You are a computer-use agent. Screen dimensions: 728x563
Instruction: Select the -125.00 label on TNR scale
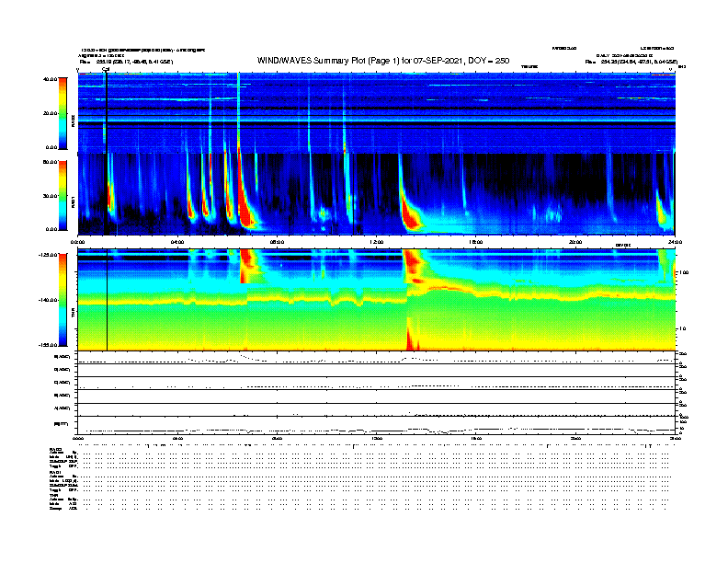[x=48, y=255]
